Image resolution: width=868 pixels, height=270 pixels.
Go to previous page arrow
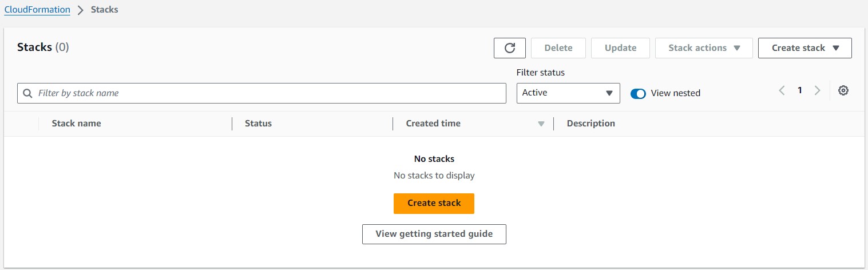pos(782,90)
